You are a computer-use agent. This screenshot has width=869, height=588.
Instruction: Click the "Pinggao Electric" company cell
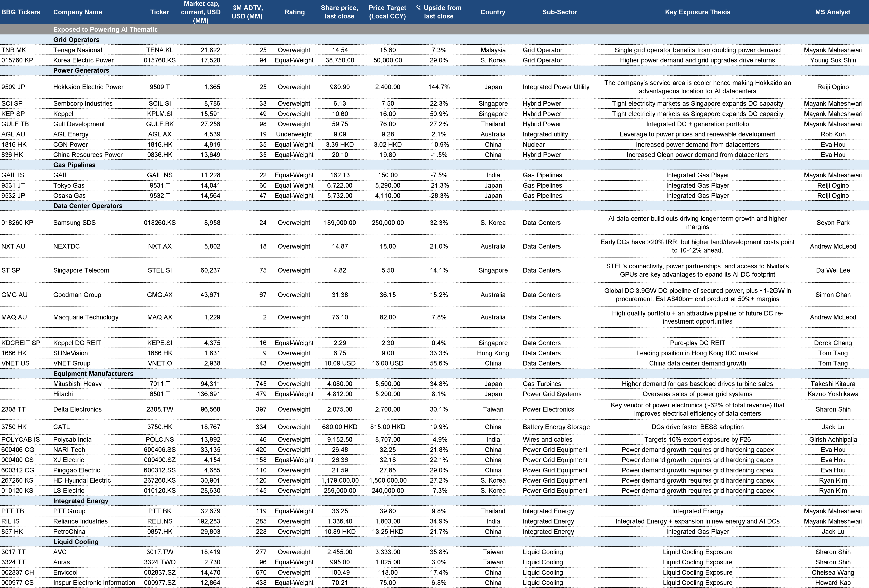[77, 470]
